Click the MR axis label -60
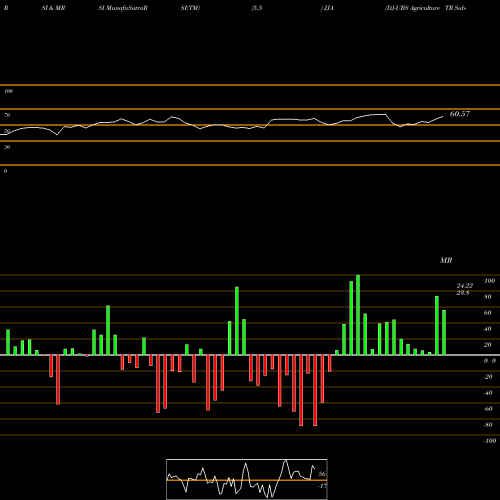This screenshot has height=500, width=500. [488, 409]
